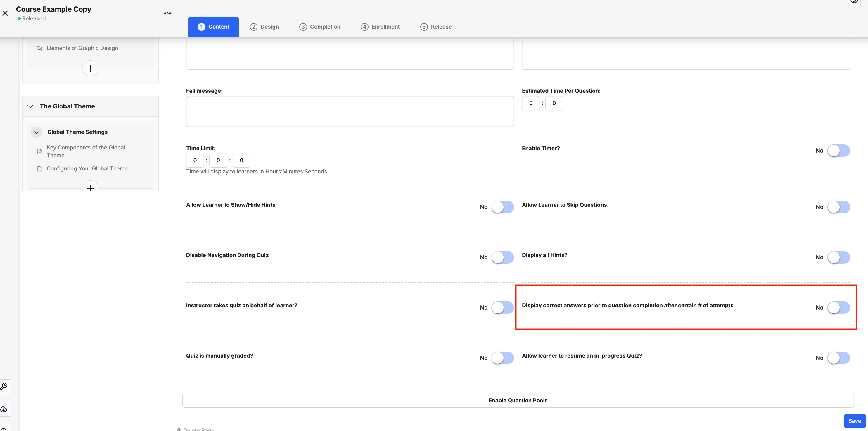Image resolution: width=868 pixels, height=431 pixels.
Task: Click the Elements of Graphic Design interactive icon
Action: click(39, 48)
